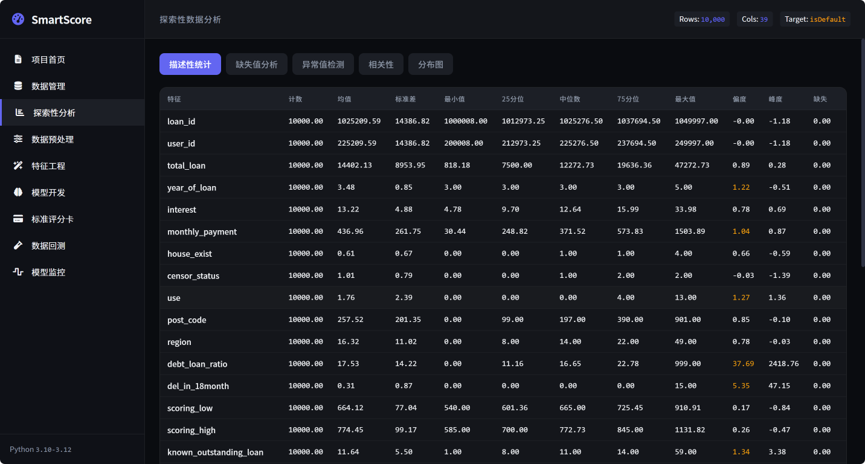Screen dimensions: 865x464
Task: Open 模型监控 page
Action: click(72, 272)
